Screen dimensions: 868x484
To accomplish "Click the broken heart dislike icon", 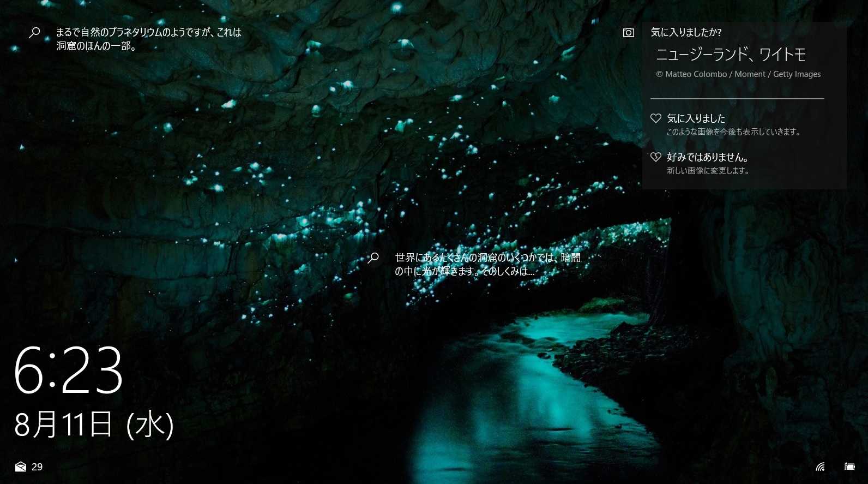I will (x=655, y=157).
